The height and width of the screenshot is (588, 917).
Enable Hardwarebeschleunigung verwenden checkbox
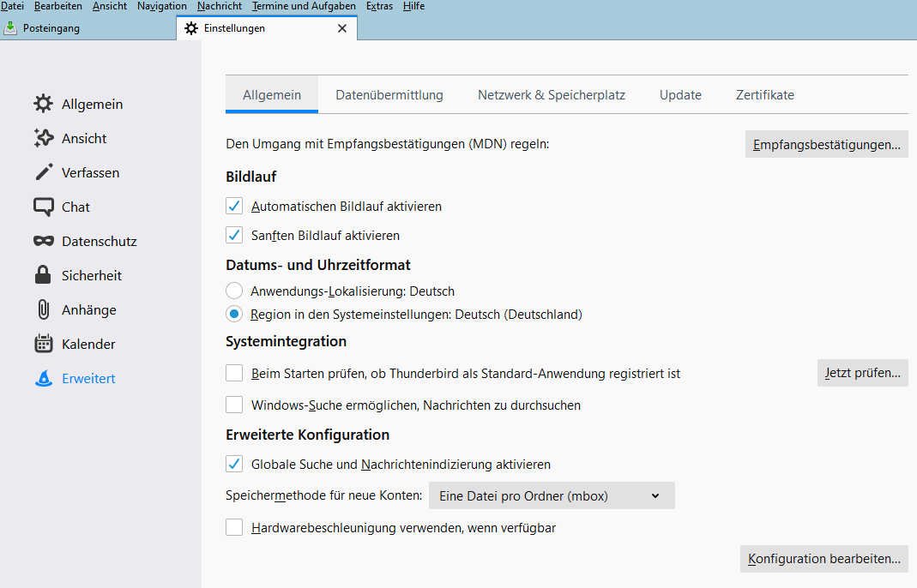click(x=234, y=528)
